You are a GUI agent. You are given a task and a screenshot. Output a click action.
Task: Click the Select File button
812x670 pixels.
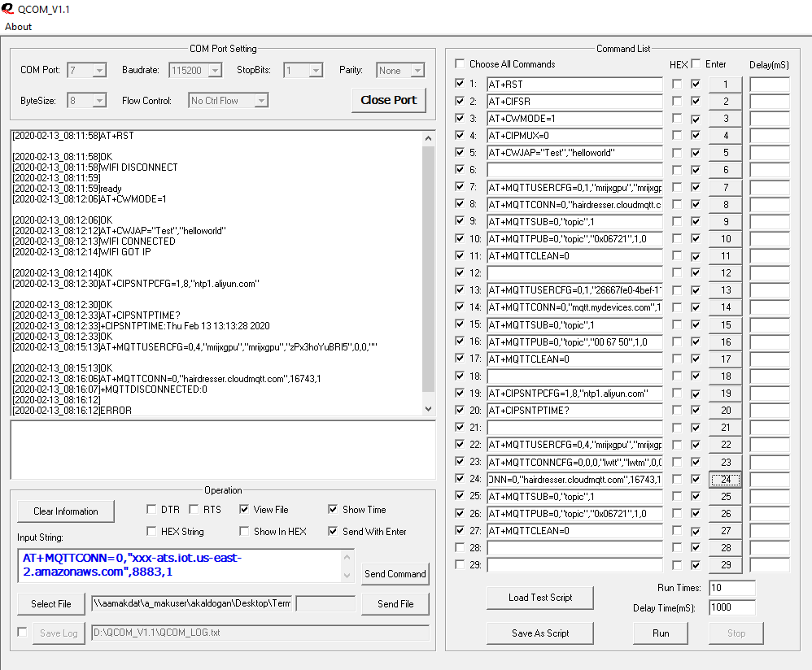click(50, 604)
